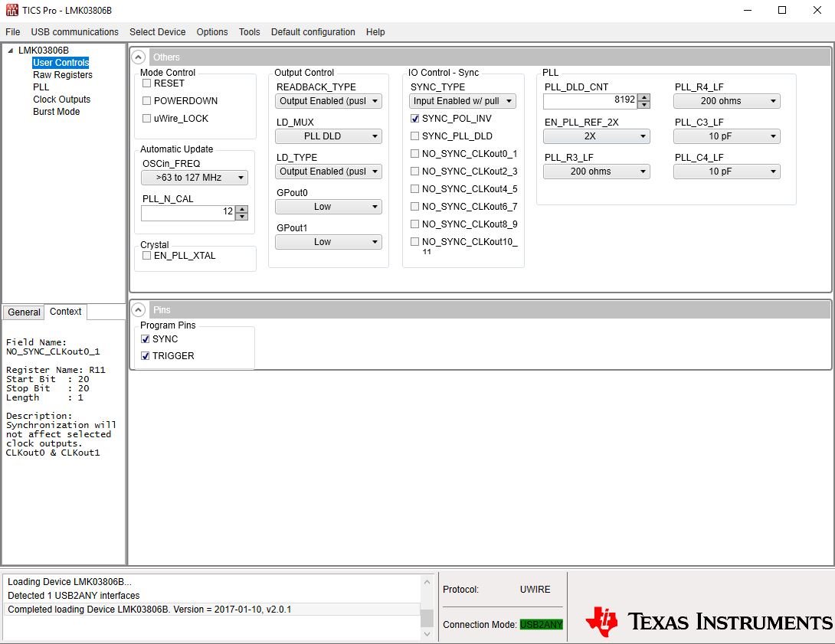Click the USB2ANY connection mode indicator
This screenshot has height=644, width=835.
[541, 624]
